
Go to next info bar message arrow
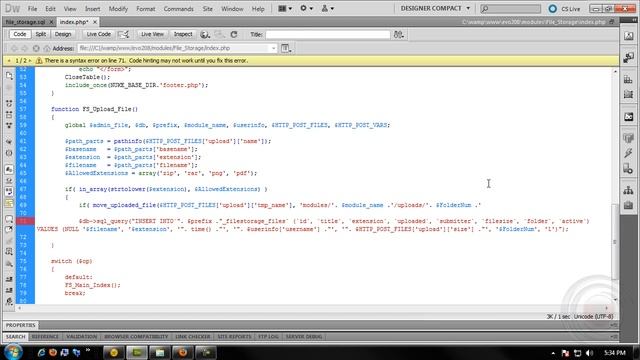coord(30,60)
